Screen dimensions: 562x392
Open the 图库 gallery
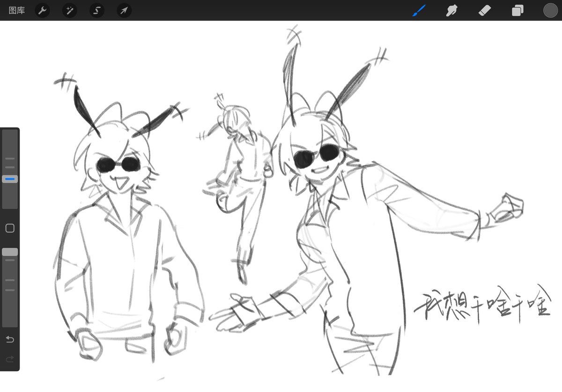(x=17, y=10)
